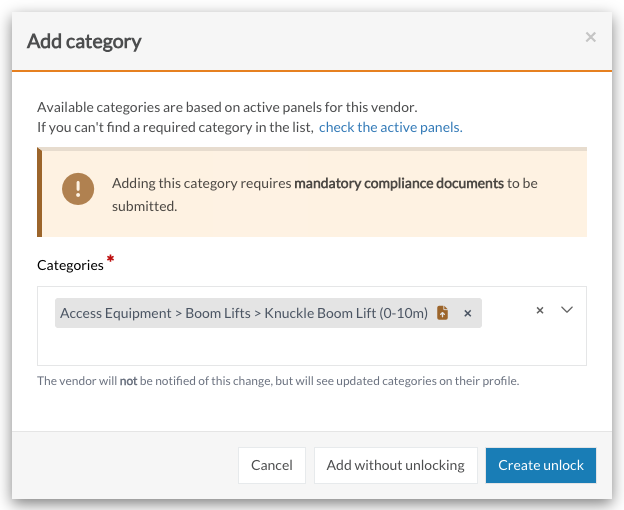624x510 pixels.
Task: Click the Cancel button
Action: point(272,465)
